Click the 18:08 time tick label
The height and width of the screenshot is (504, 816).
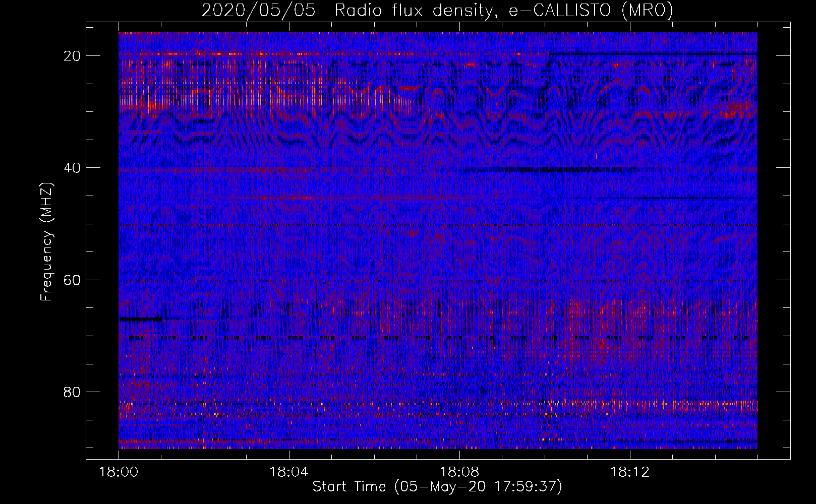[459, 472]
